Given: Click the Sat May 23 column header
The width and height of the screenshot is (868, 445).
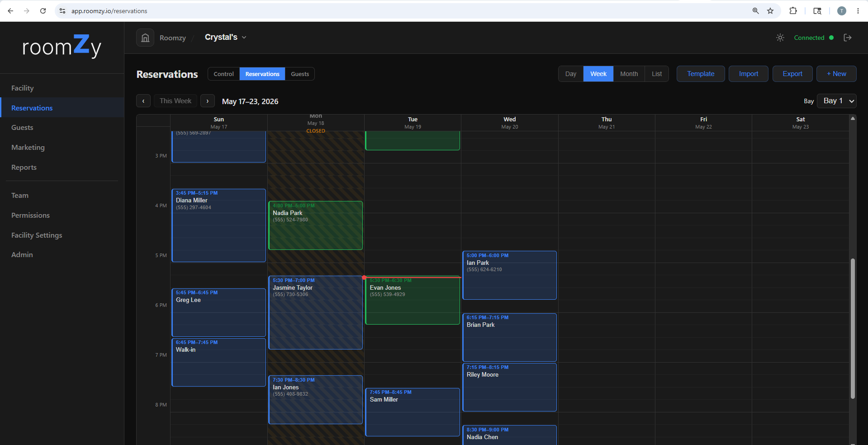Looking at the screenshot, I should tap(801, 123).
